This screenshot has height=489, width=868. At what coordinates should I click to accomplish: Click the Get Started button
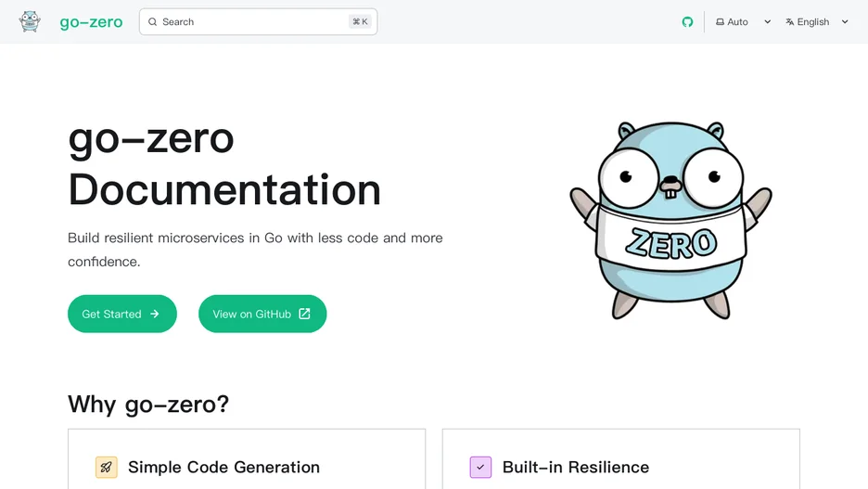point(122,314)
